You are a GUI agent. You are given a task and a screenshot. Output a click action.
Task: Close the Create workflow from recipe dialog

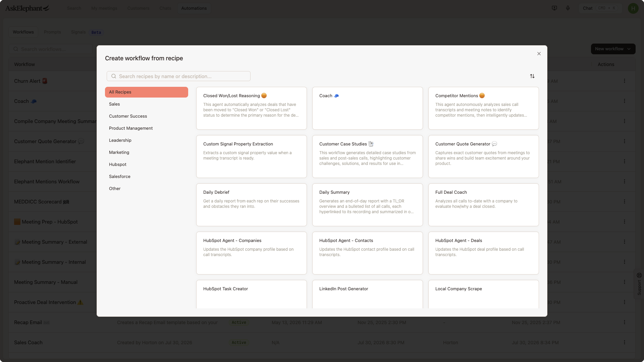(539, 54)
